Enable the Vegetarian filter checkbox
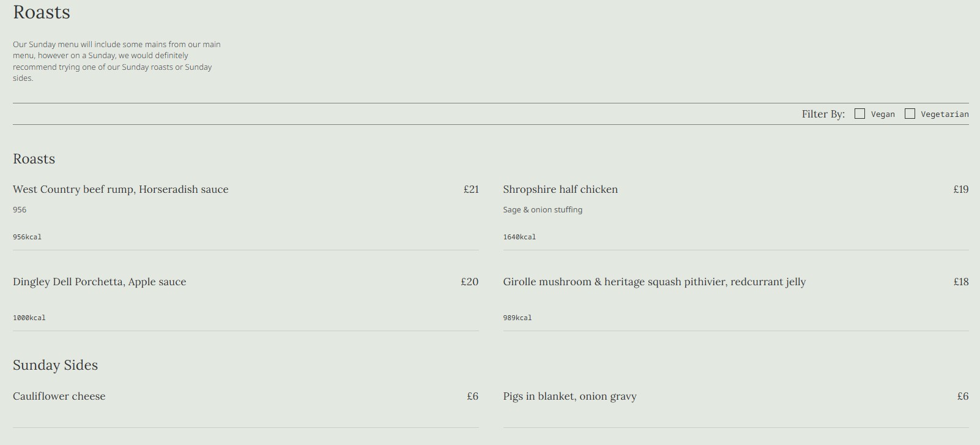This screenshot has height=445, width=980. [910, 114]
